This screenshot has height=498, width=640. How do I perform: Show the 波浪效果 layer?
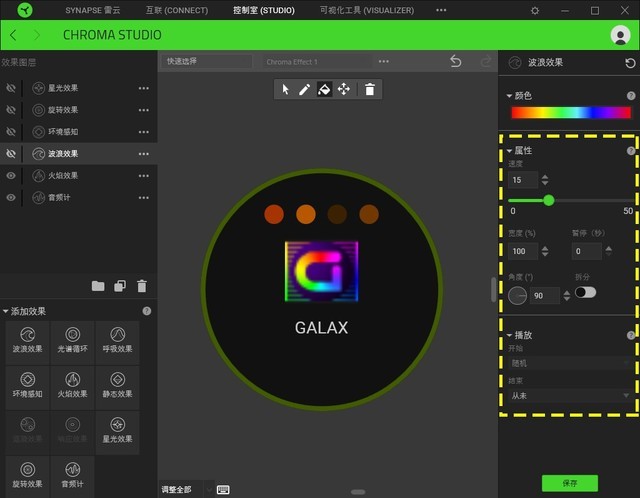[11, 153]
